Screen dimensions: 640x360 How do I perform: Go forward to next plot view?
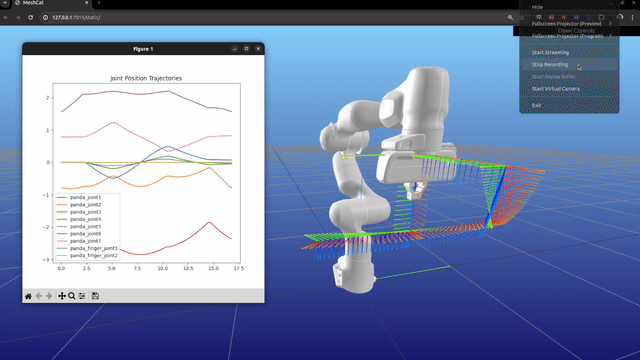[49, 296]
